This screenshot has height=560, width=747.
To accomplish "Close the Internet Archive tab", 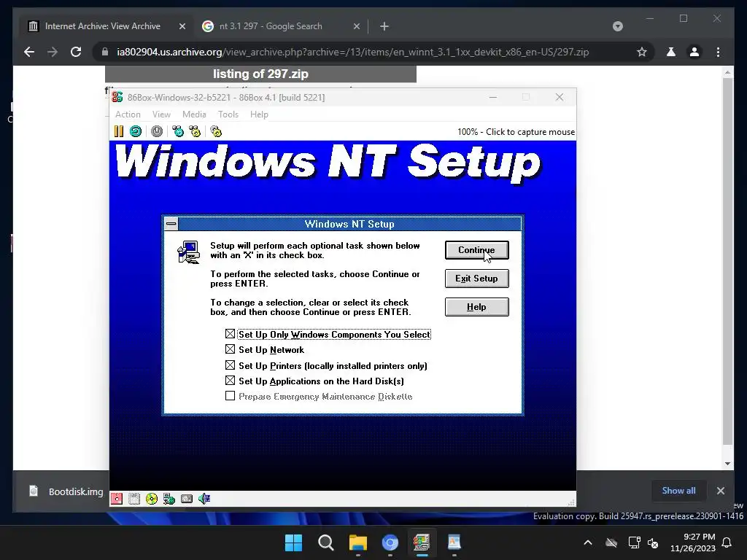I will coord(182,26).
